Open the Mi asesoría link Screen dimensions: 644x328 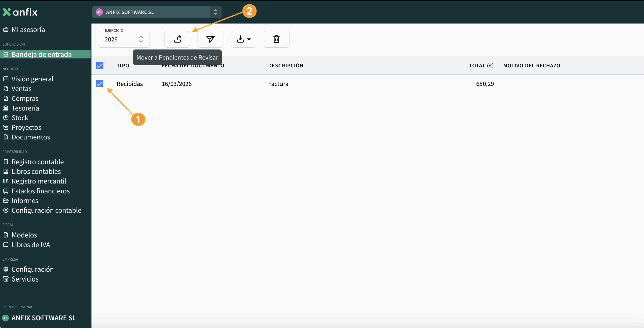[28, 30]
